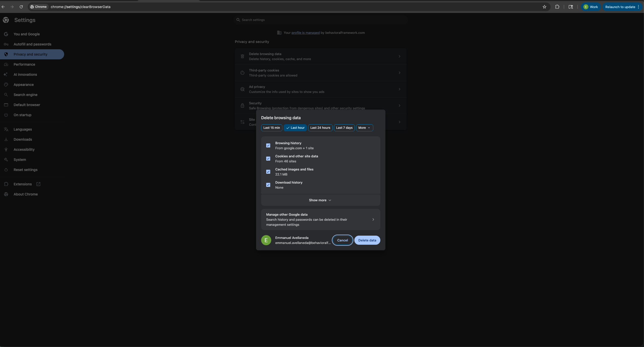Click the Extensions external link icon
Image resolution: width=644 pixels, height=347 pixels.
pyautogui.click(x=38, y=184)
